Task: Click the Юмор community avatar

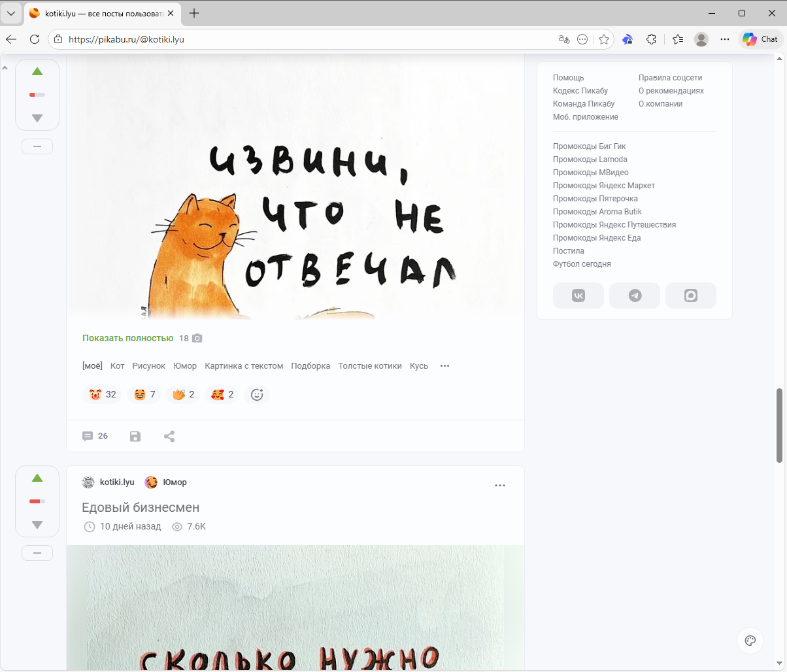Action: [x=151, y=482]
